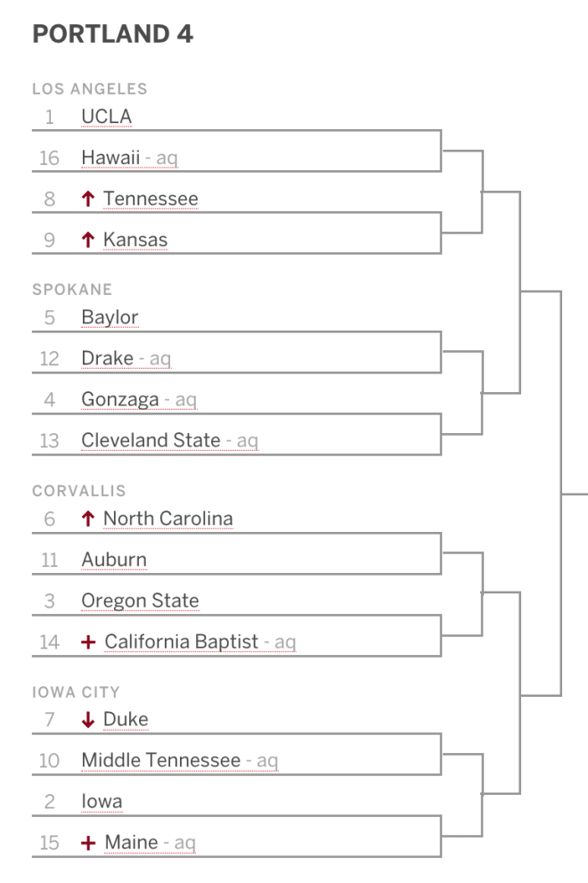Click the up arrow beside North Carolina
The width and height of the screenshot is (588, 883).
87,519
